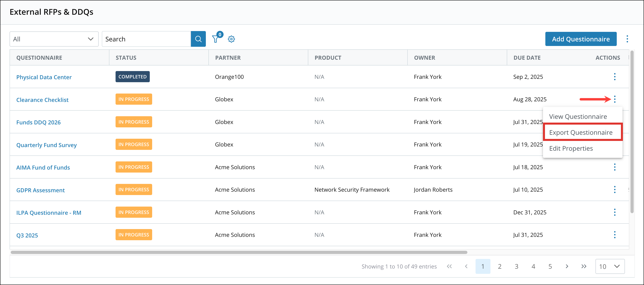Select Export Questionnaire from the context menu

(x=581, y=132)
